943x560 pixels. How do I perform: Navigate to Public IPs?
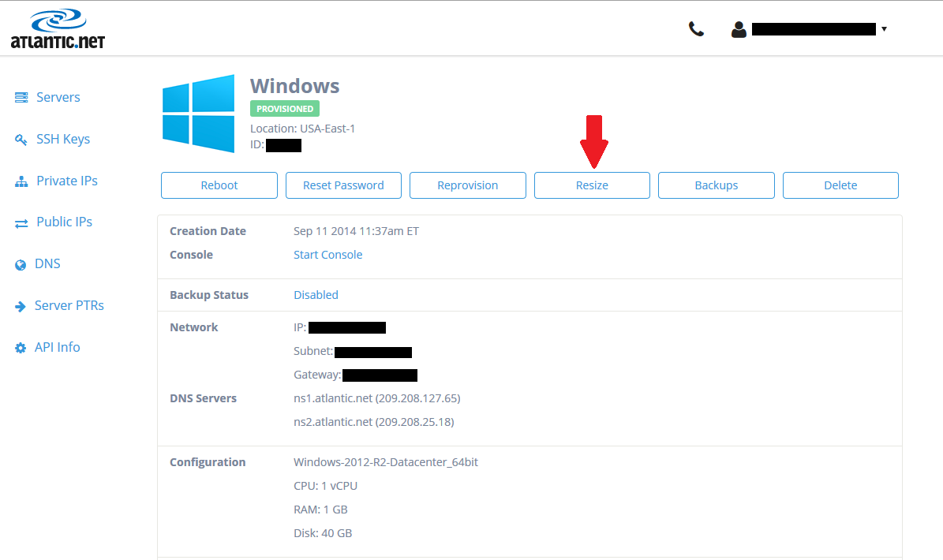tap(65, 222)
